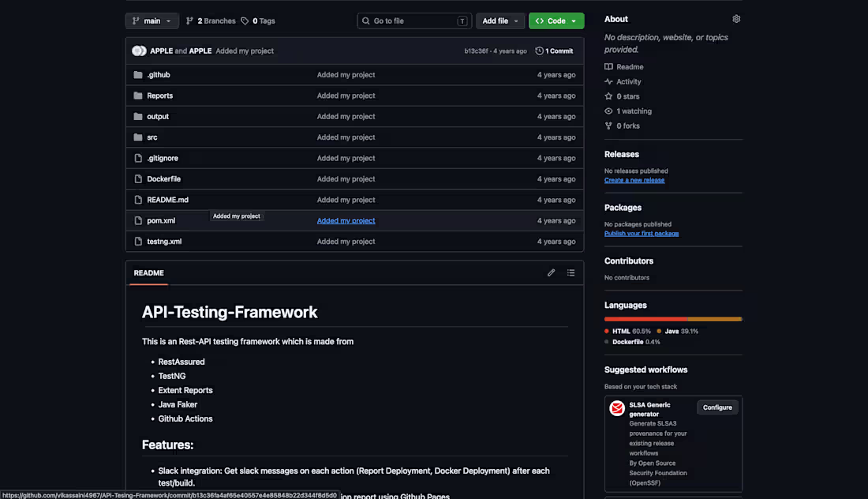
Task: Edit README with the pencil icon
Action: [551, 272]
